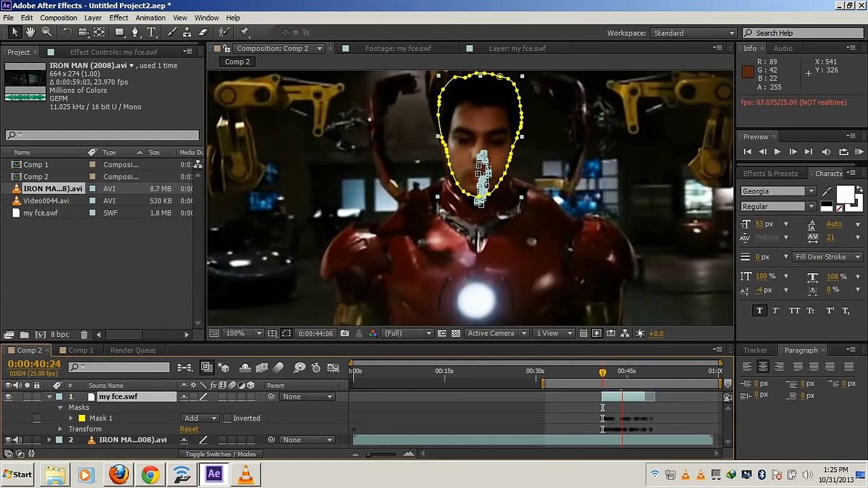868x488 pixels.
Task: Click the trash delete icon in Project panel
Action: (x=84, y=334)
